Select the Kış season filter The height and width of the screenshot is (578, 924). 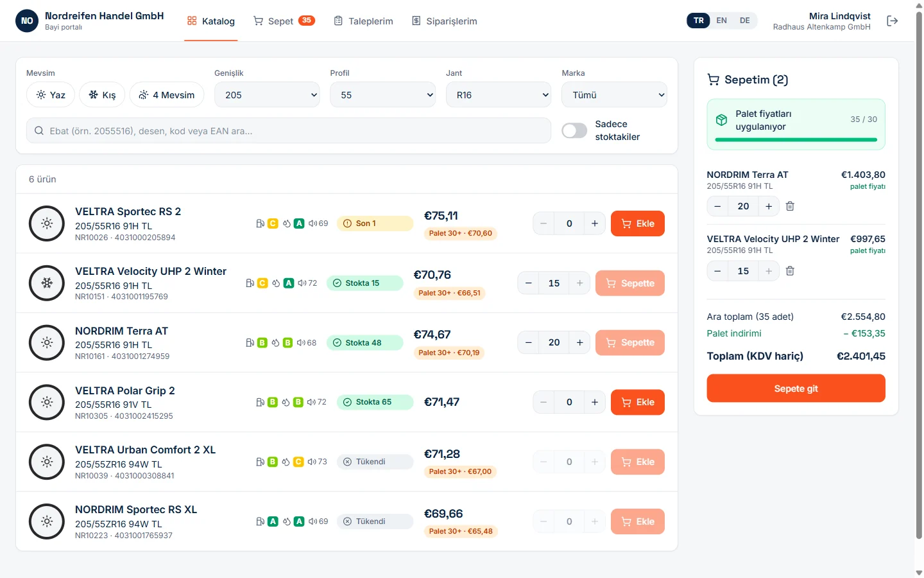tap(102, 95)
